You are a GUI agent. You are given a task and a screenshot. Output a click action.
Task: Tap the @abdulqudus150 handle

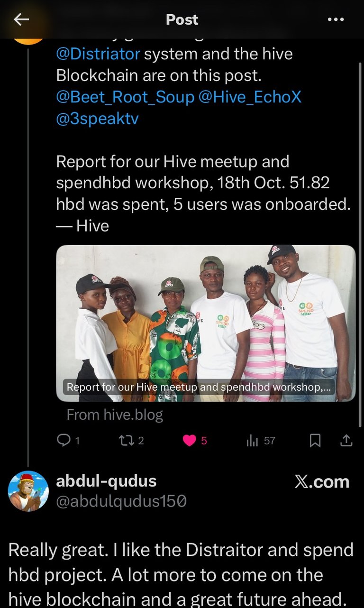click(121, 501)
